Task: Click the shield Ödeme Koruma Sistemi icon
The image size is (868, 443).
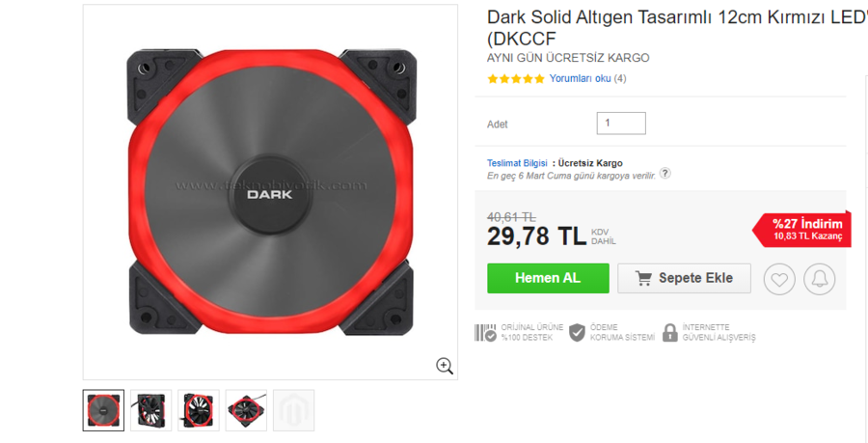Action: point(577,332)
